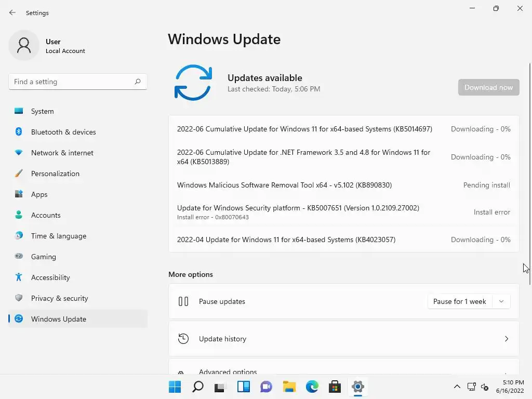Viewport: 532px width, 399px height.
Task: Open Task View from the taskbar
Action: coord(220,387)
